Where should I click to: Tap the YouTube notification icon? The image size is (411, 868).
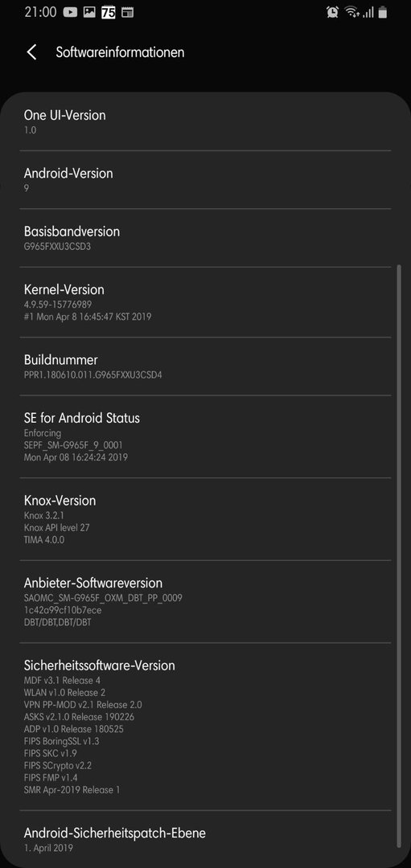click(x=70, y=12)
